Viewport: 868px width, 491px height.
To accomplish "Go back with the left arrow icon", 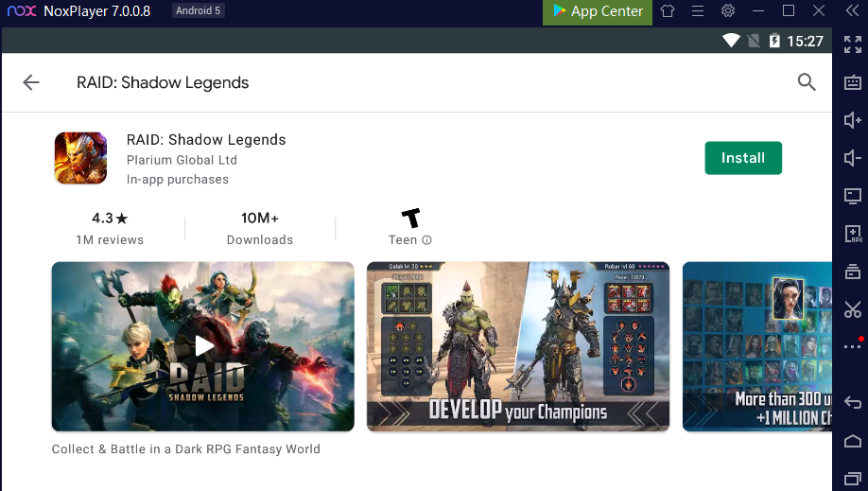I will pyautogui.click(x=31, y=82).
